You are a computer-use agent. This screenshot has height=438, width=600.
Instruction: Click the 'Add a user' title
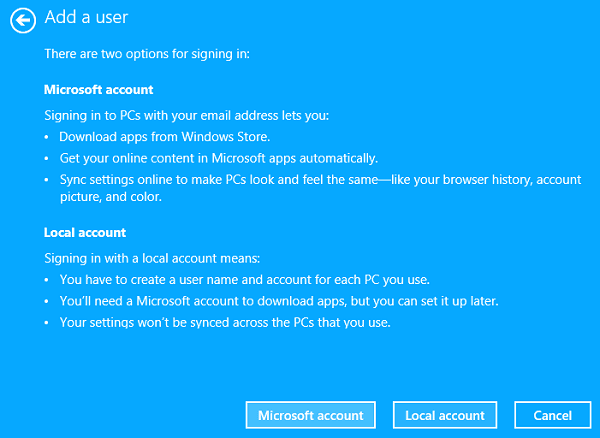(x=86, y=18)
